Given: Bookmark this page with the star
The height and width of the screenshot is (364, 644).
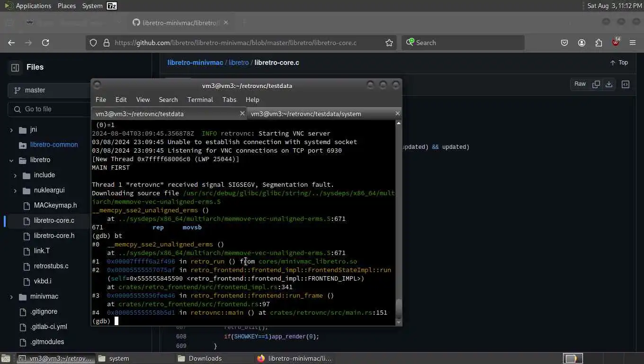Looking at the screenshot, I should [389, 43].
